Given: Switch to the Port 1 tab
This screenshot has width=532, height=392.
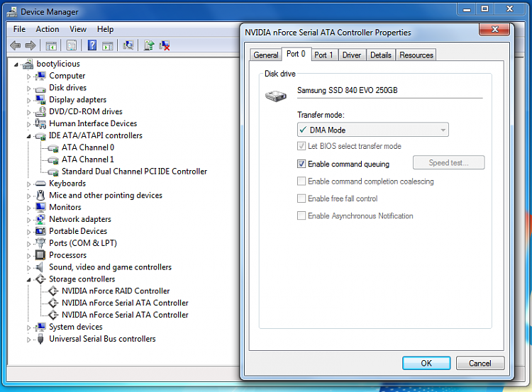Looking at the screenshot, I should click(323, 55).
